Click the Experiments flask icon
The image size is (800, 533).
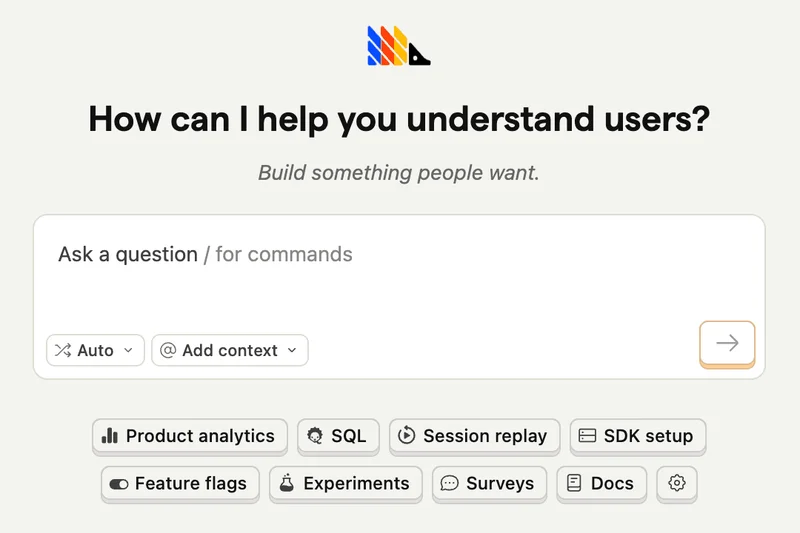[287, 483]
